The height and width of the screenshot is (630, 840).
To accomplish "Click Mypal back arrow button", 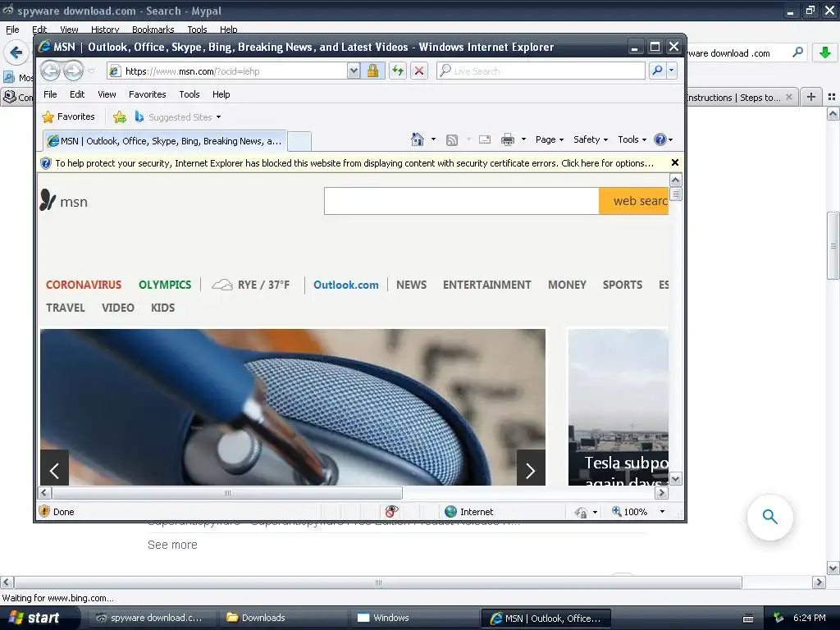I will pyautogui.click(x=16, y=52).
